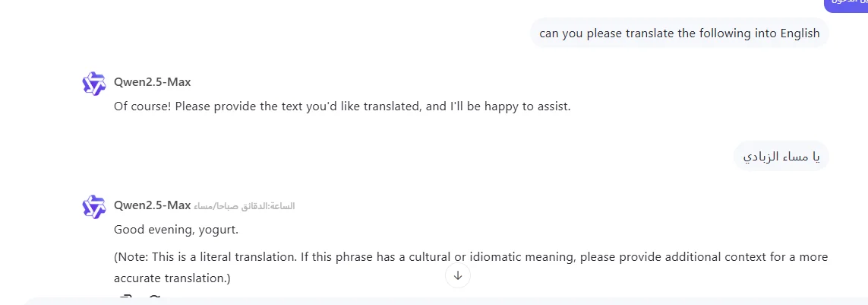The height and width of the screenshot is (305, 868).
Task: Click the Qwen logo beside the first reply
Action: tap(94, 83)
